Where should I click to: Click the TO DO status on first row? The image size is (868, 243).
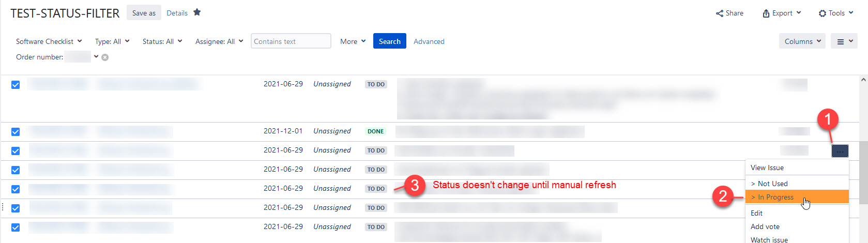(x=376, y=84)
